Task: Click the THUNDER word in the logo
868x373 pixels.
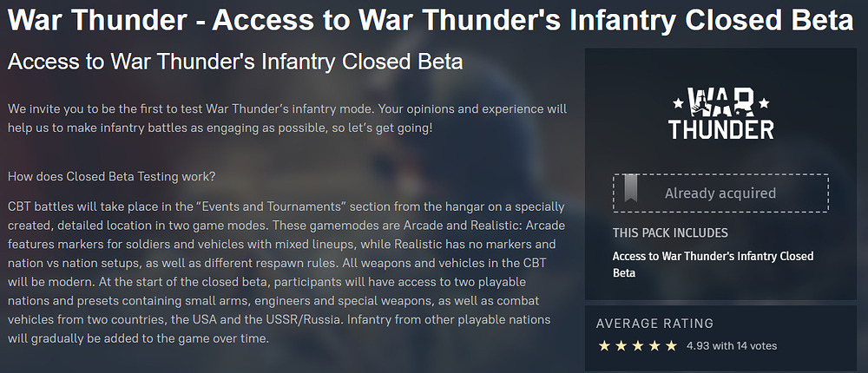Action: coord(720,130)
